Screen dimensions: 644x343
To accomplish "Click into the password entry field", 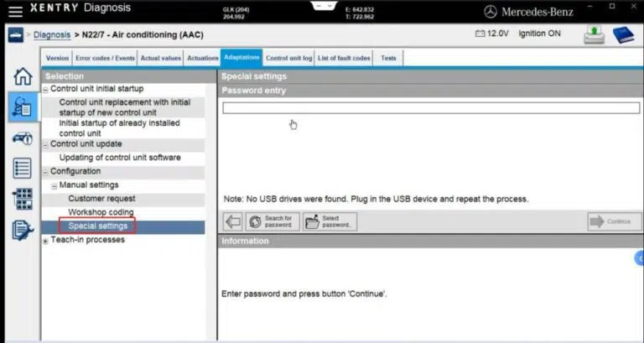I will (x=430, y=107).
